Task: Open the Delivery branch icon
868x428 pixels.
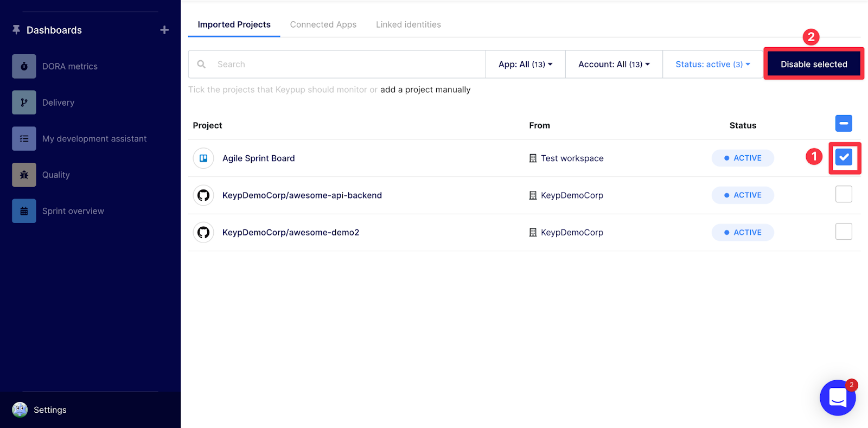Action: point(24,103)
